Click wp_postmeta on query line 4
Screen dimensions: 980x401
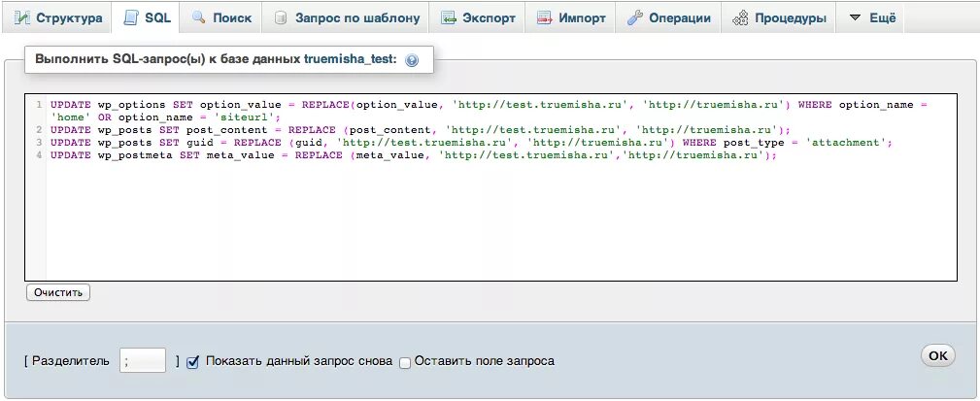pyautogui.click(x=135, y=155)
